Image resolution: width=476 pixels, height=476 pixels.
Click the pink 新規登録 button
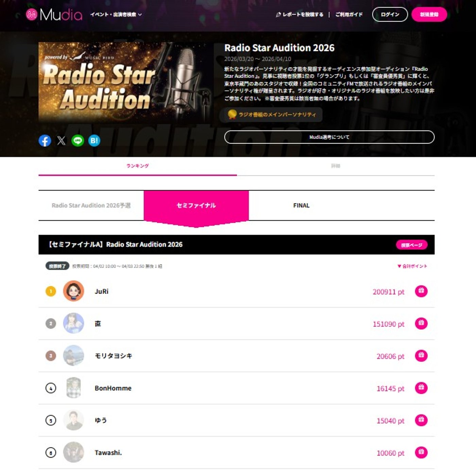(429, 14)
